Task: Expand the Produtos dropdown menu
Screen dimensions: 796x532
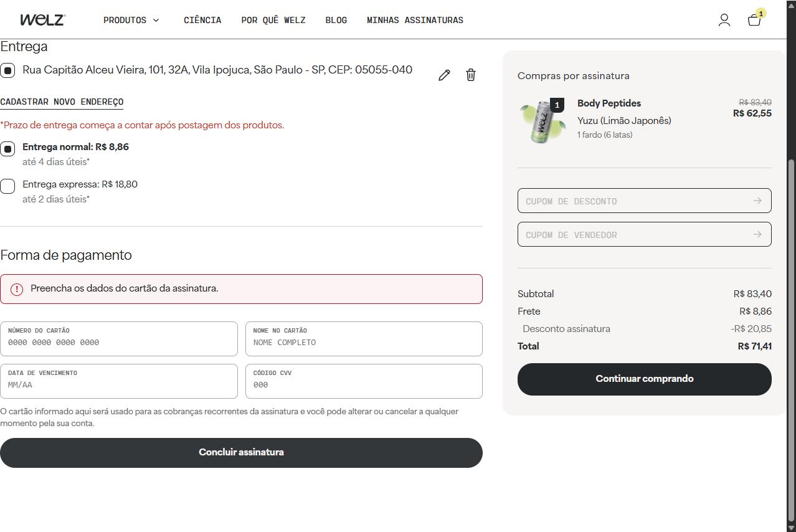Action: (131, 20)
